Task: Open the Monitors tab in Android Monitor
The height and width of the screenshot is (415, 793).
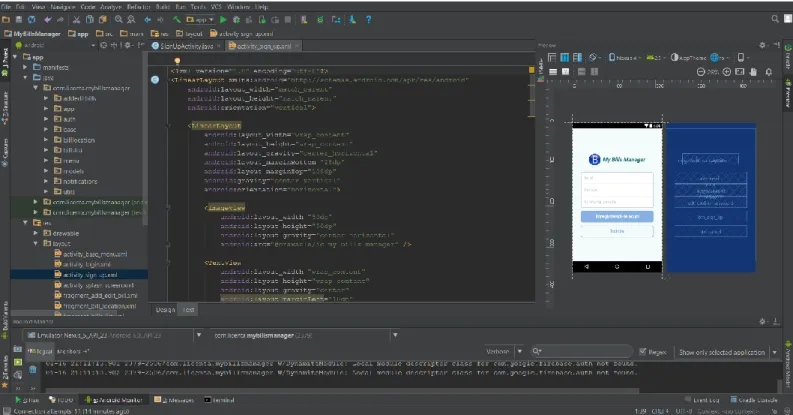Action: 73,351
